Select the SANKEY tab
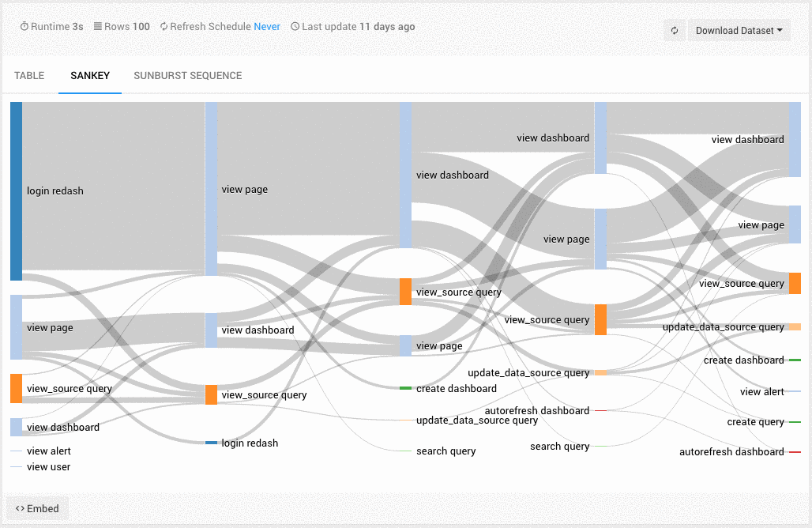 [x=90, y=76]
